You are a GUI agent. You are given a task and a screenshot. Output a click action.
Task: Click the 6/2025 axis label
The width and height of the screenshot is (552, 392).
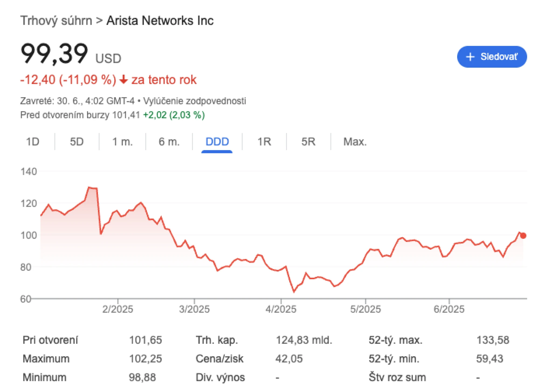tap(449, 309)
